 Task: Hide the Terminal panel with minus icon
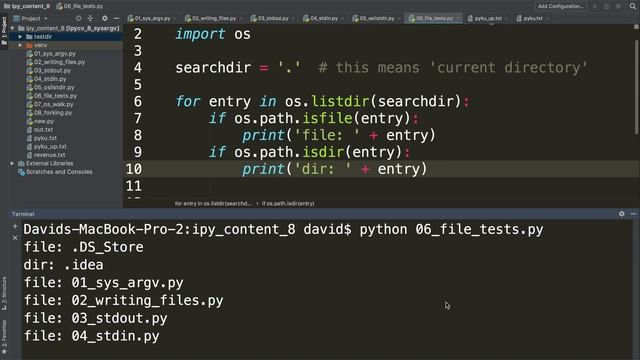633,213
